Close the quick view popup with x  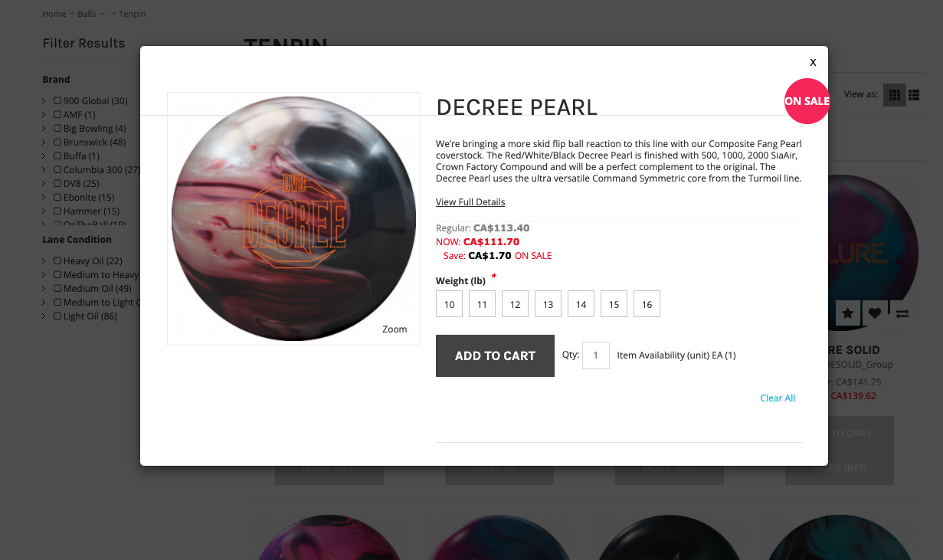(x=813, y=62)
